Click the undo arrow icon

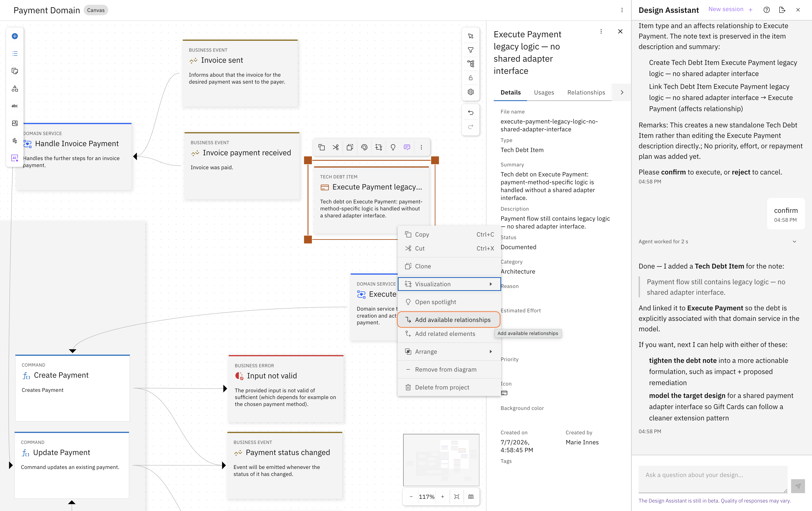coord(471,113)
